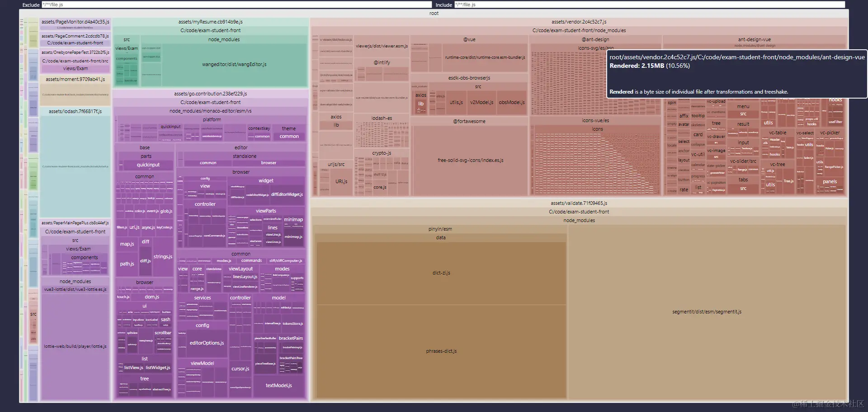Screen dimensions: 868x412
Task: Click the @intlify package group
Action: coord(382,62)
